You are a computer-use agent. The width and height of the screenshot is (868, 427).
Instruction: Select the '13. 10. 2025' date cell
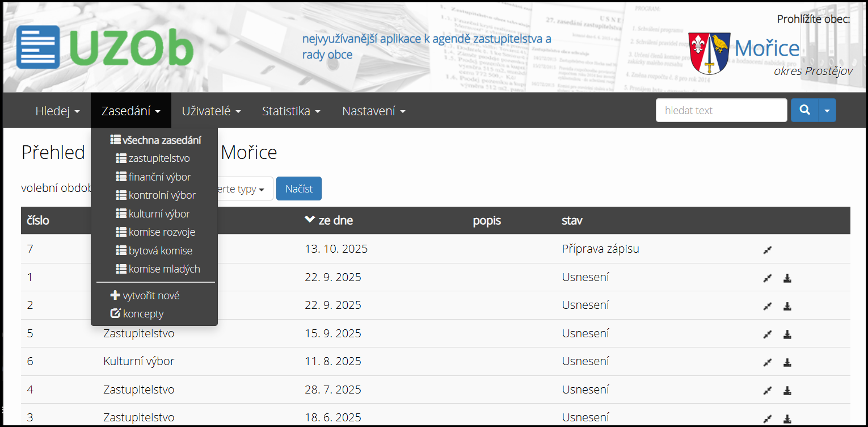coord(336,249)
